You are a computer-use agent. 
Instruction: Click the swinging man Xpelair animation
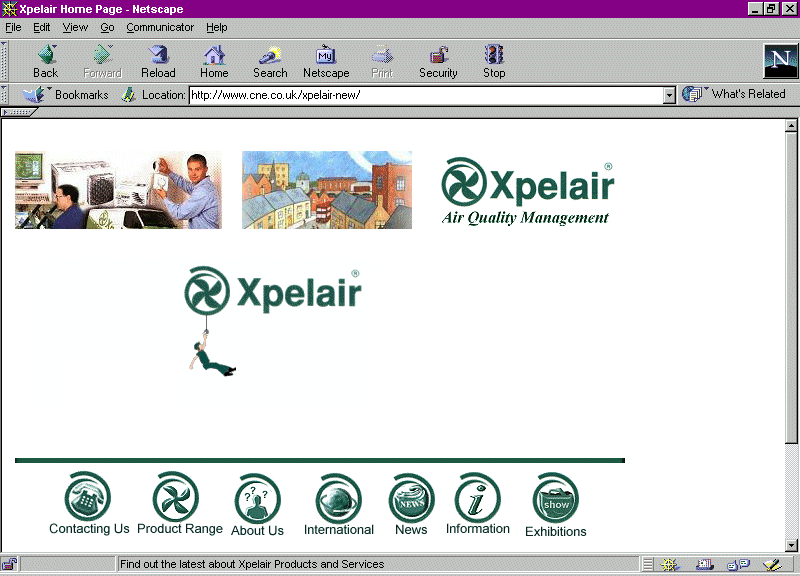273,321
